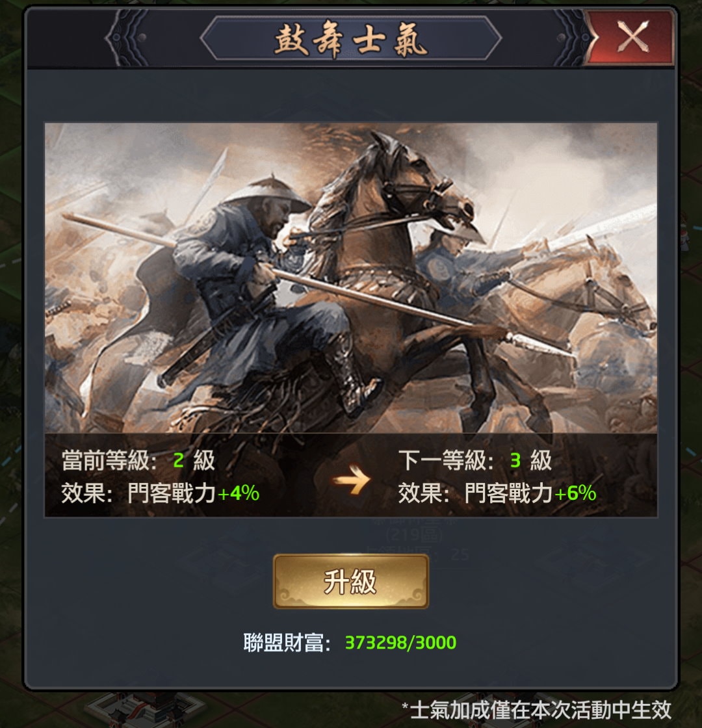The width and height of the screenshot is (702, 728).
Task: Click the 門客戰力+4% current effect text
Action: 193,493
